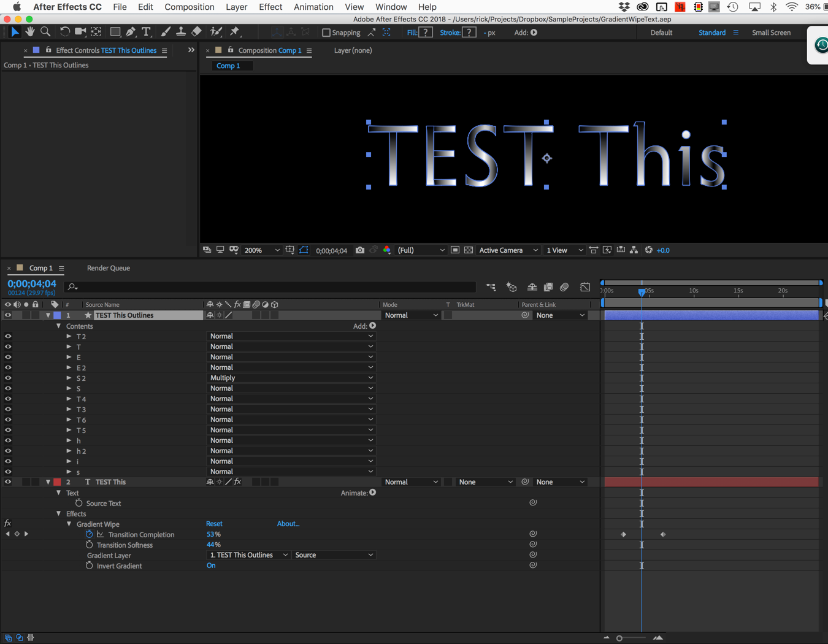828x644 pixels.
Task: Select the Rectangle shape tool
Action: coord(115,32)
